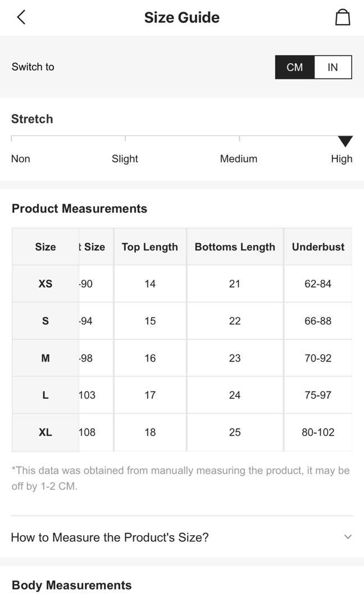Select the Top Length column header

coord(150,247)
